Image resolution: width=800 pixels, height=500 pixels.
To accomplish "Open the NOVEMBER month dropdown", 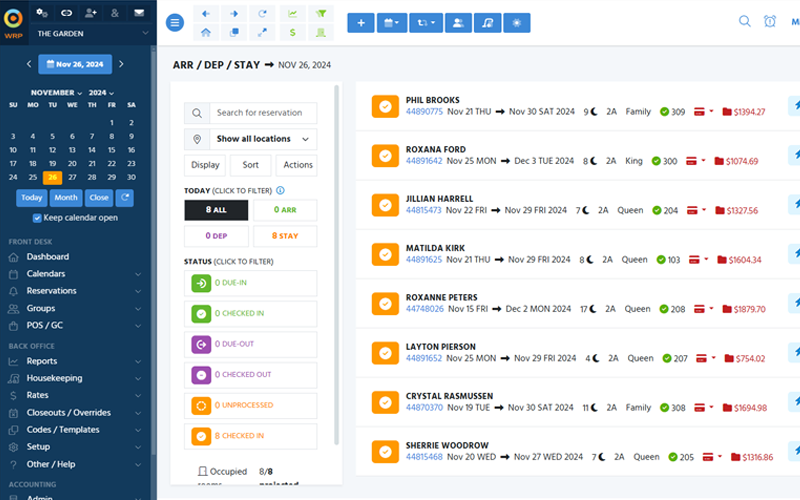I will click(x=56, y=93).
